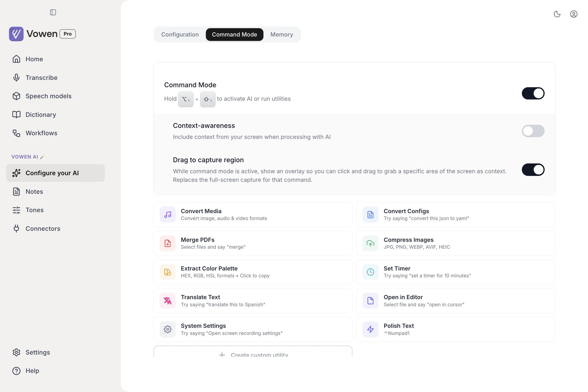Click 'Select file and say "open in cursor"'
588x392 pixels.
[424, 305]
